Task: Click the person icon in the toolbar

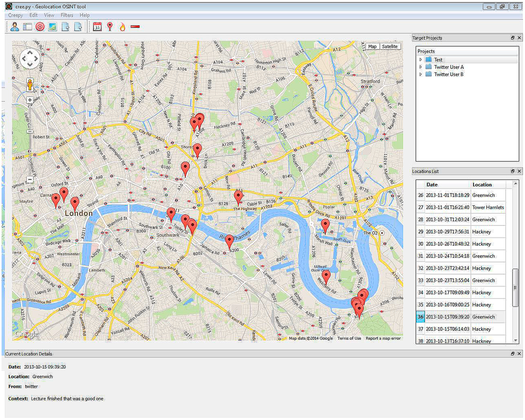Action: [x=14, y=27]
